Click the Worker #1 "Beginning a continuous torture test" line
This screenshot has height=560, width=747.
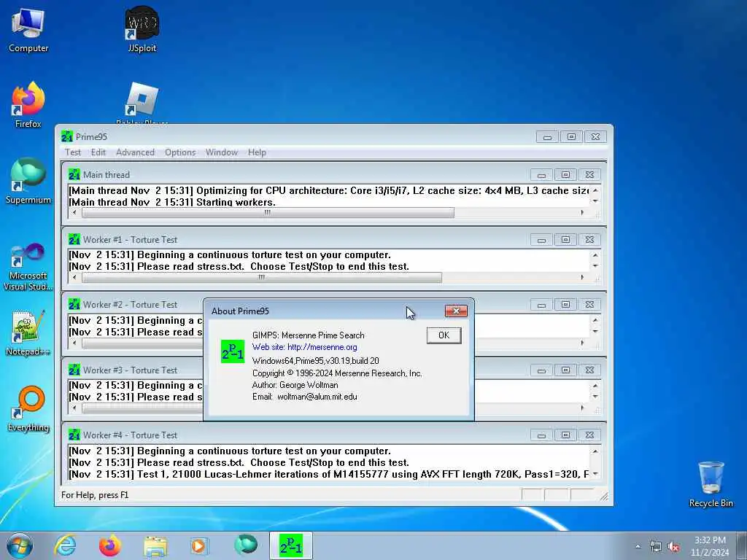click(230, 254)
